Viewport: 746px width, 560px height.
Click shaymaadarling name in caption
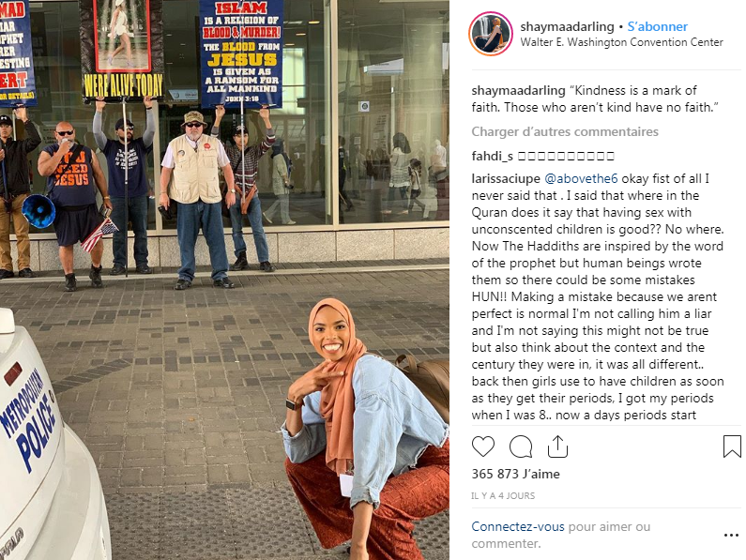coord(518,90)
